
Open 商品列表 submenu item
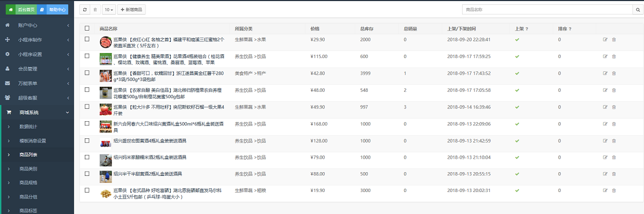37,154
